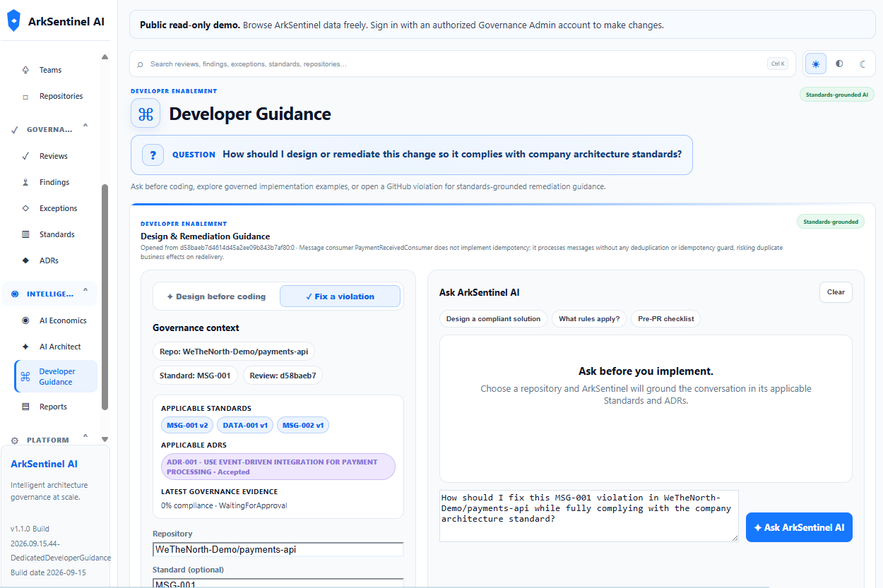883x588 pixels.
Task: Click sidebar scroll up arrow
Action: [105, 57]
